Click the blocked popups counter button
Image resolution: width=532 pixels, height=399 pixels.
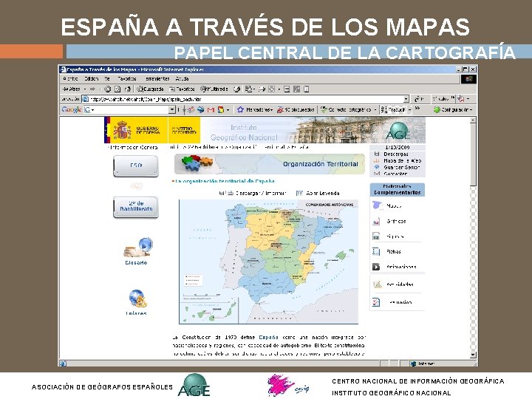296,109
